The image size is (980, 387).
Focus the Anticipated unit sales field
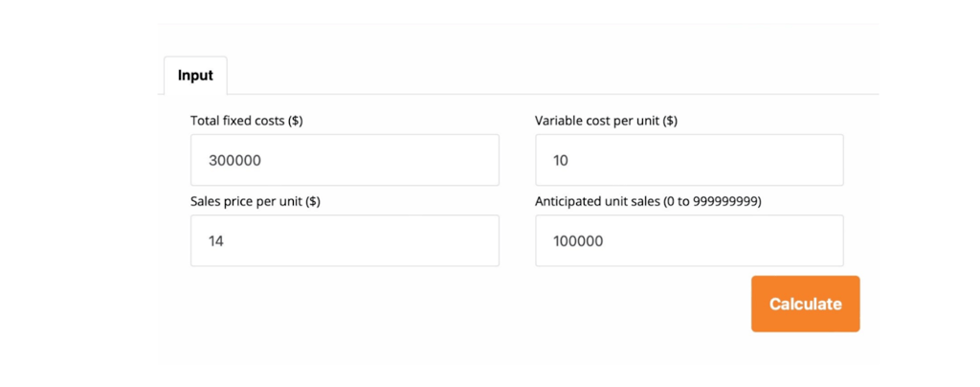click(x=689, y=240)
